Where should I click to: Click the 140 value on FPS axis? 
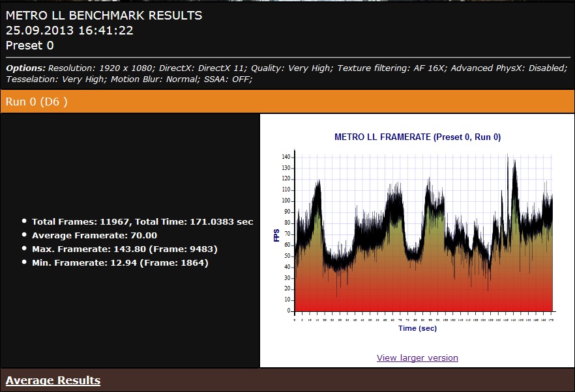point(286,157)
